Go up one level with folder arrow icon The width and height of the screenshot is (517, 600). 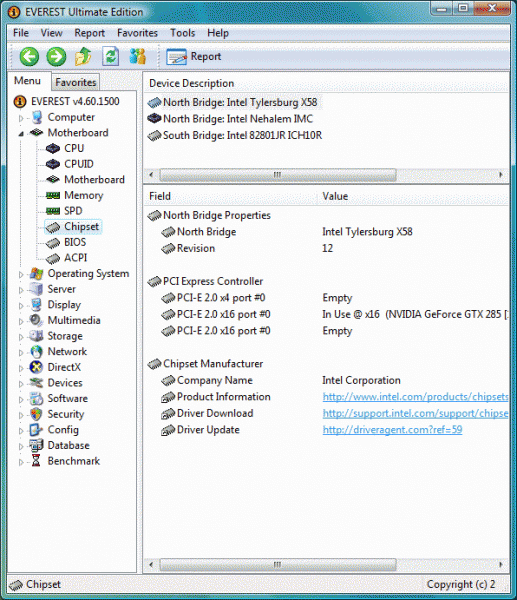(83, 57)
